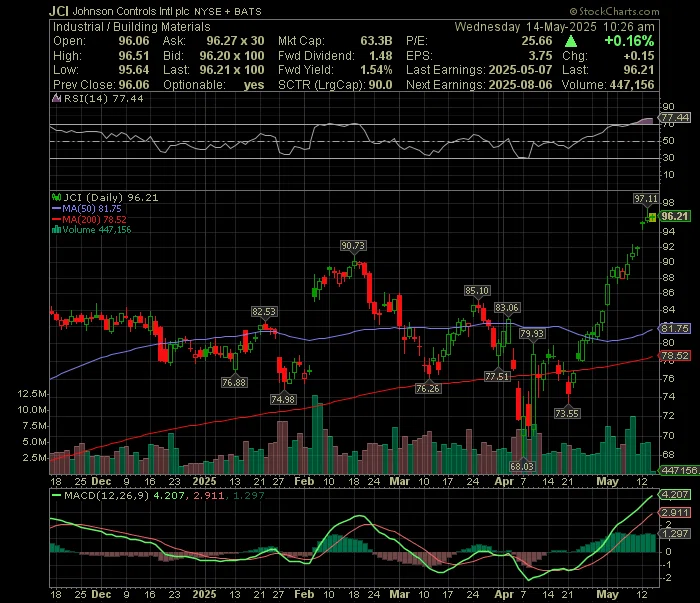Click the 68.03 April low label

[522, 466]
